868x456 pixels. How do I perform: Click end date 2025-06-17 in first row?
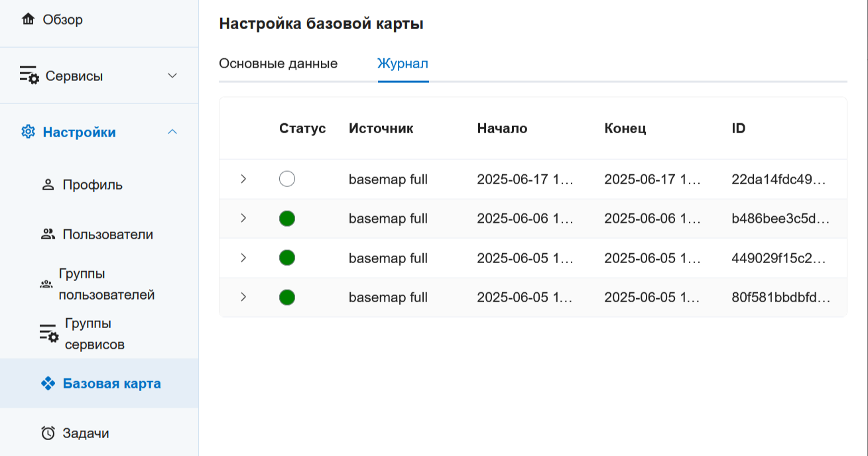click(x=652, y=179)
